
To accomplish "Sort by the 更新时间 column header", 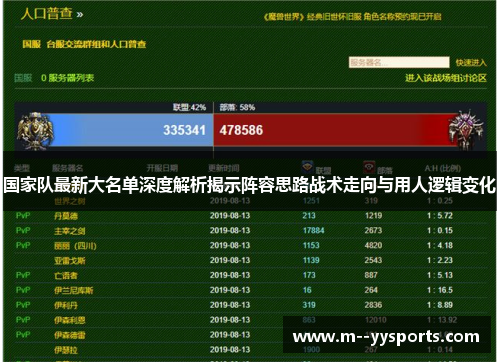I will click(224, 168).
